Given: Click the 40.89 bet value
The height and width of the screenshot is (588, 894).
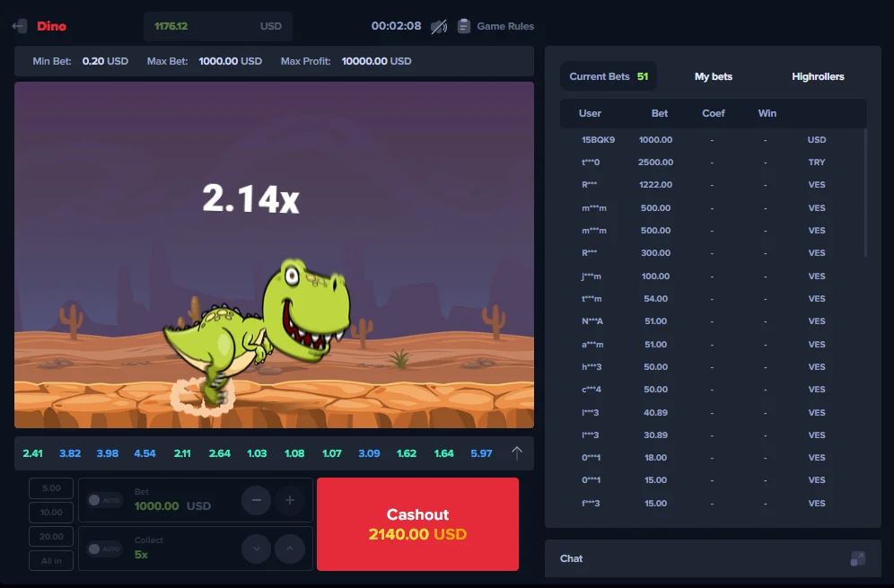Looking at the screenshot, I should (655, 412).
